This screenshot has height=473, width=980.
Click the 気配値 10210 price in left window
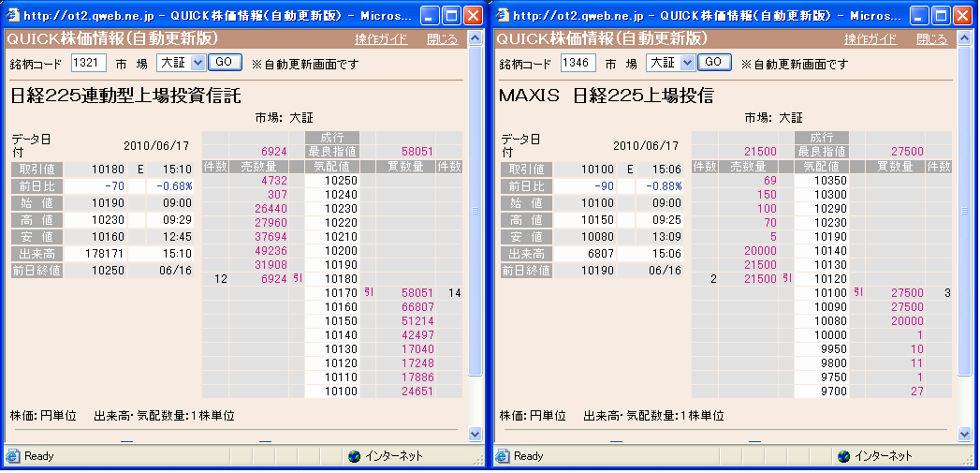(342, 236)
